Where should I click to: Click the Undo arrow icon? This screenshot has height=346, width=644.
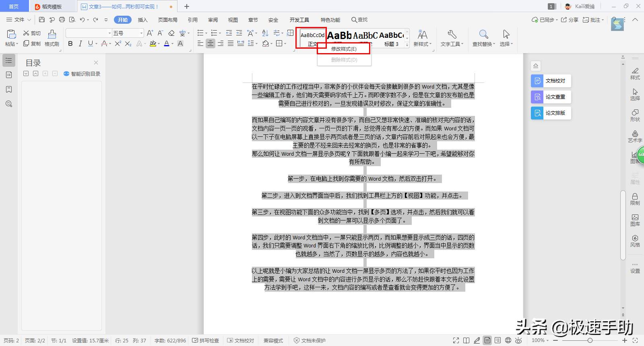(x=82, y=20)
